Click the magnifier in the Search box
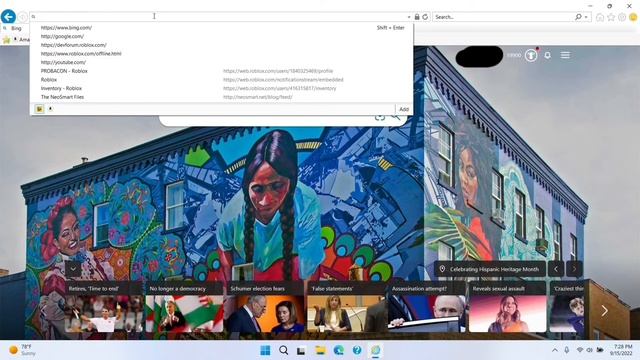This screenshot has width=640, height=360. (578, 17)
